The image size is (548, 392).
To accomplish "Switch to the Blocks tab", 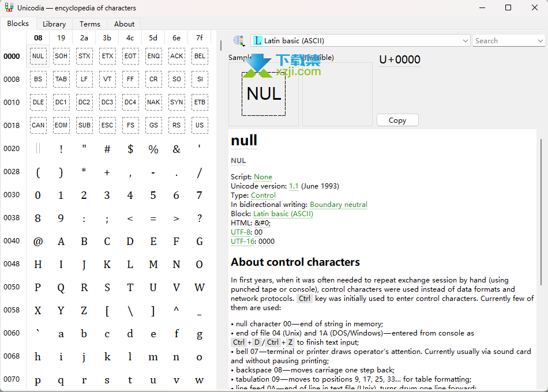I will [x=18, y=24].
